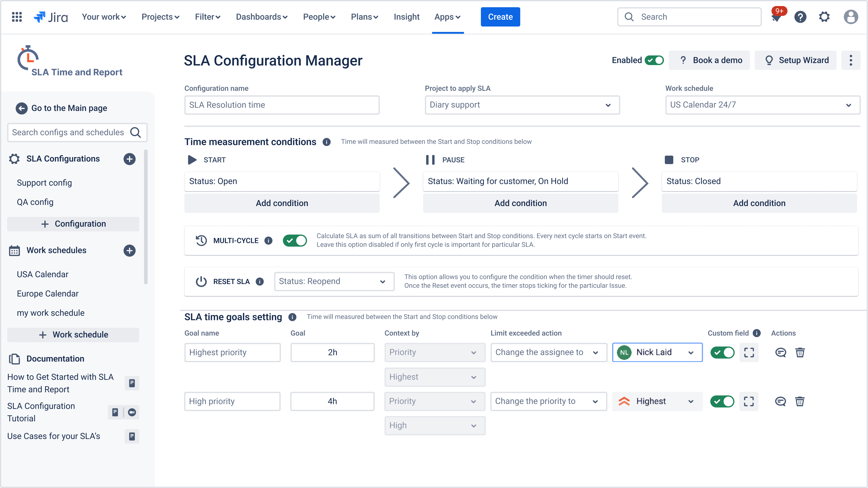Click the SLA Time and Report logo
The height and width of the screenshot is (488, 868).
click(70, 61)
